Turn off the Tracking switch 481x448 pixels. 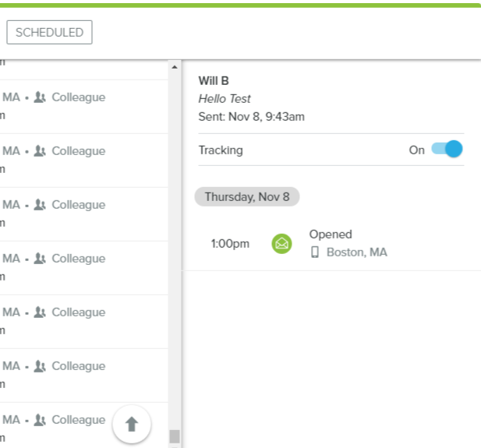click(447, 150)
